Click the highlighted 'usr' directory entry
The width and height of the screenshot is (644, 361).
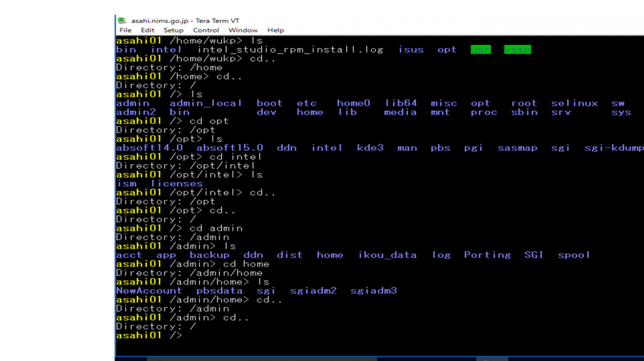click(481, 49)
